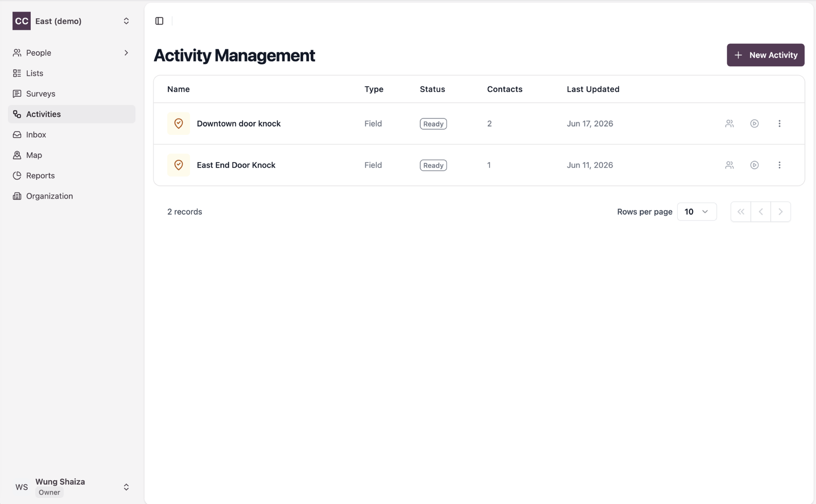The width and height of the screenshot is (816, 504).
Task: Click the Activities sidebar icon
Action: click(17, 114)
